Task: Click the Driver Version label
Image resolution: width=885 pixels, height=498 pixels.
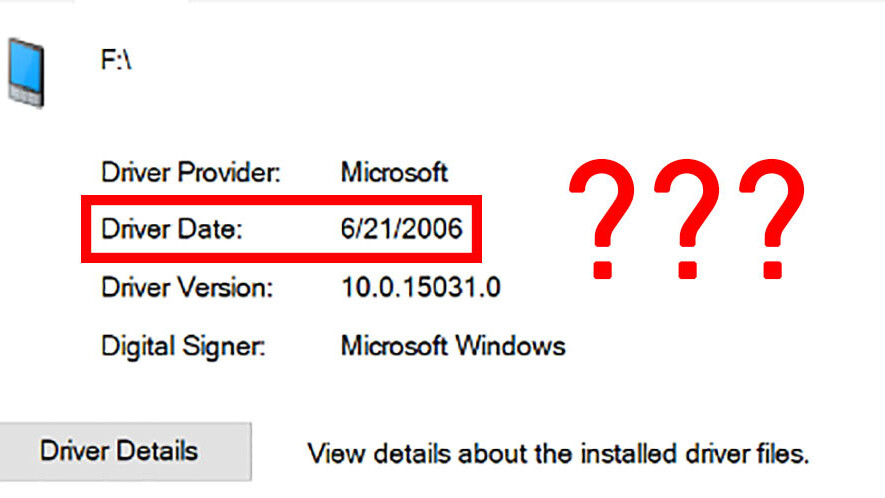Action: [x=186, y=289]
